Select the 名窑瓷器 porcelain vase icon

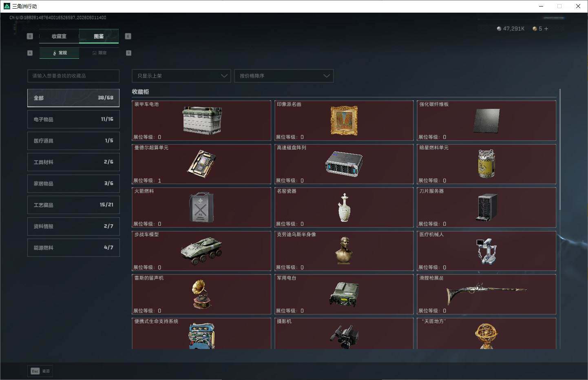(x=345, y=208)
